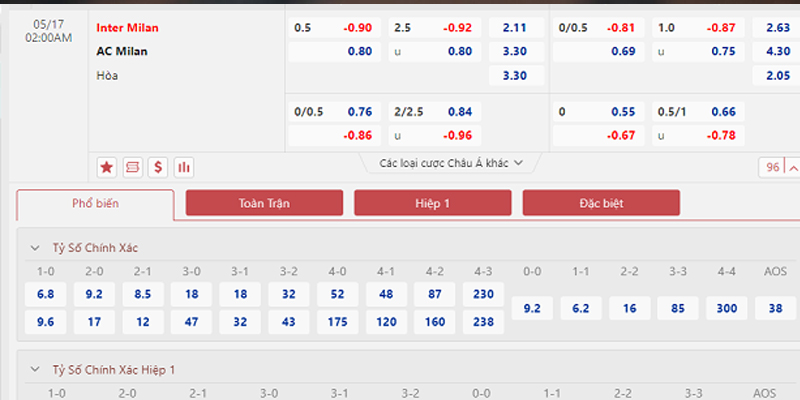Choose 0.66 over 0.5/1 odds

point(698,112)
